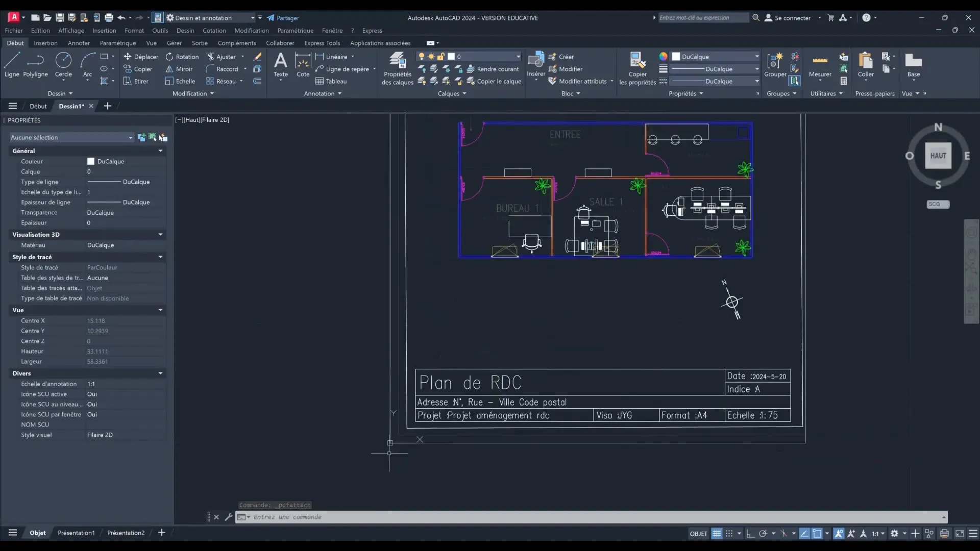Click Copier les propriétés tool
The width and height of the screenshot is (980, 551).
coord(638,68)
